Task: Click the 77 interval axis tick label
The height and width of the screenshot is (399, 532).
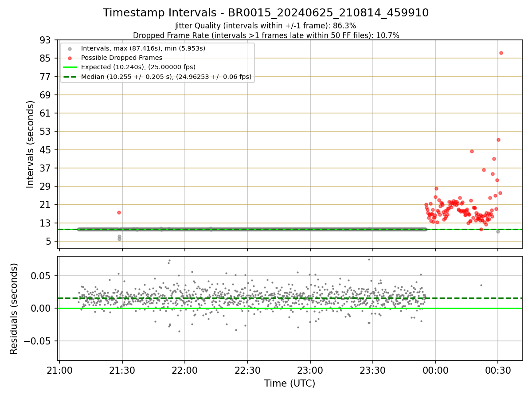Action: point(46,77)
